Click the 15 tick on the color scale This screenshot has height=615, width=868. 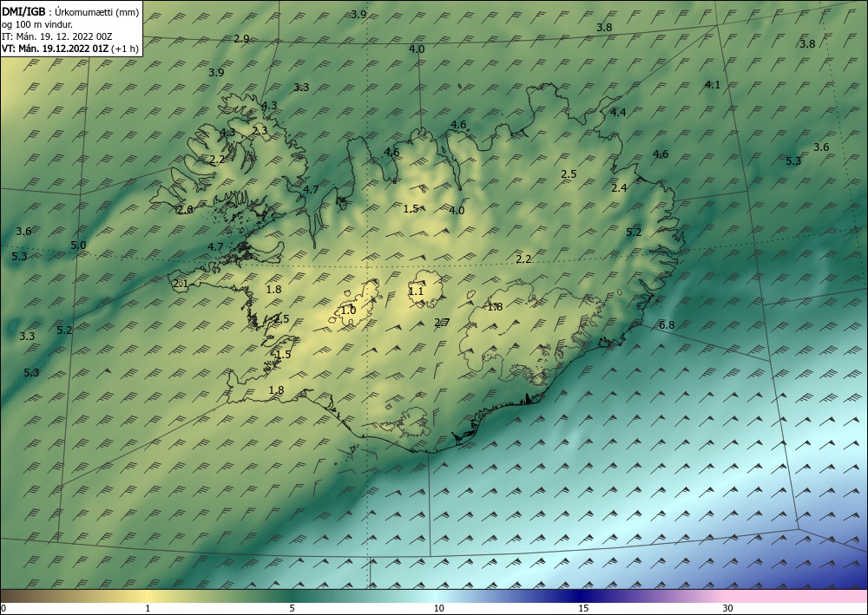coord(583,608)
